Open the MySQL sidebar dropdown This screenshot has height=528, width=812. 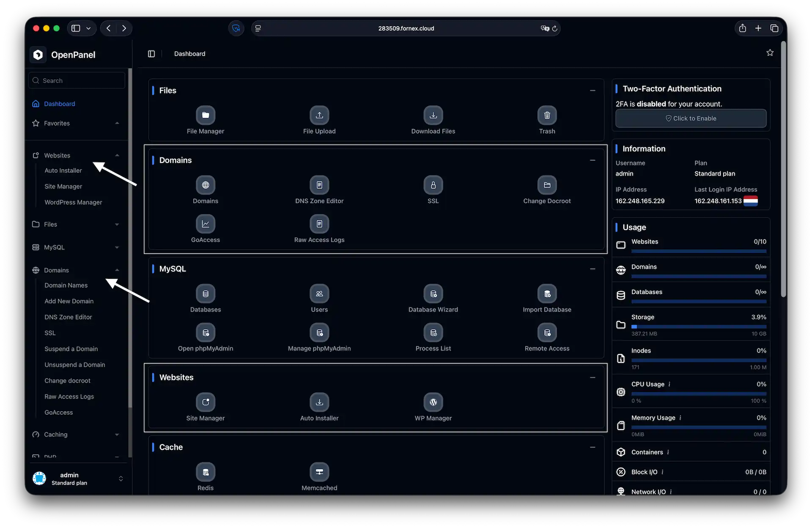click(x=117, y=247)
